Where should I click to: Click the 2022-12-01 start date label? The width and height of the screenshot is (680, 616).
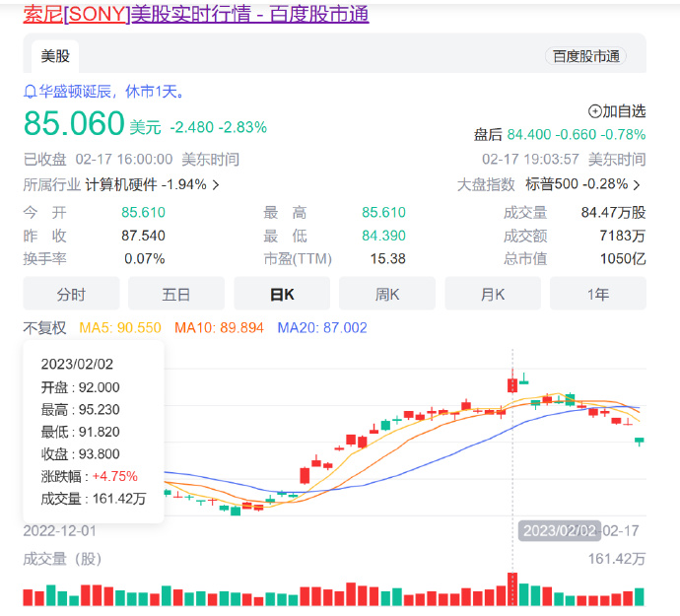60,531
